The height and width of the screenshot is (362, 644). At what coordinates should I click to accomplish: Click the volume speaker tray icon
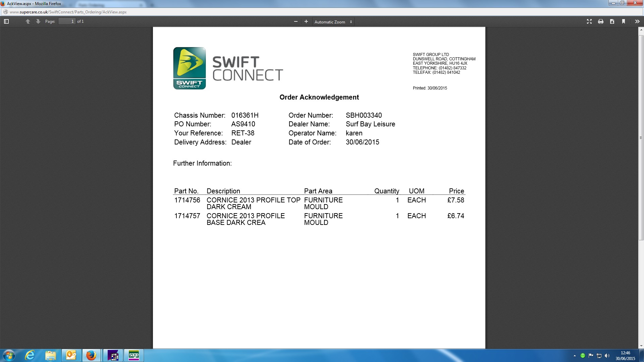click(x=607, y=356)
